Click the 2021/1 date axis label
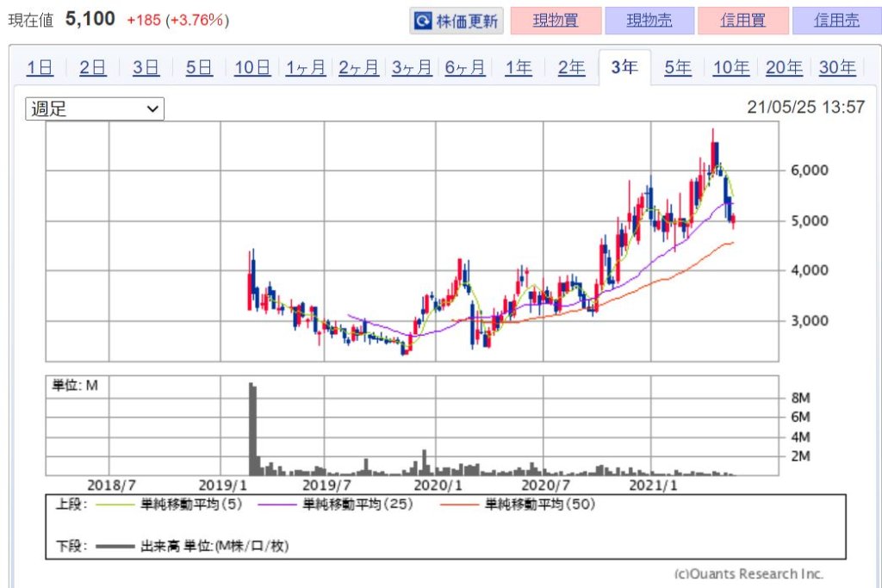The width and height of the screenshot is (882, 588). coord(653,486)
